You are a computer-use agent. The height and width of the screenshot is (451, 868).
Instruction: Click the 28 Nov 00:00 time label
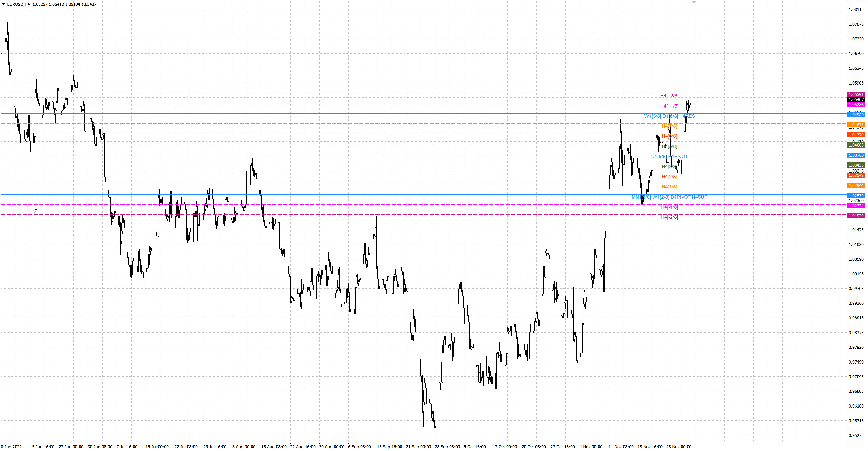679,447
